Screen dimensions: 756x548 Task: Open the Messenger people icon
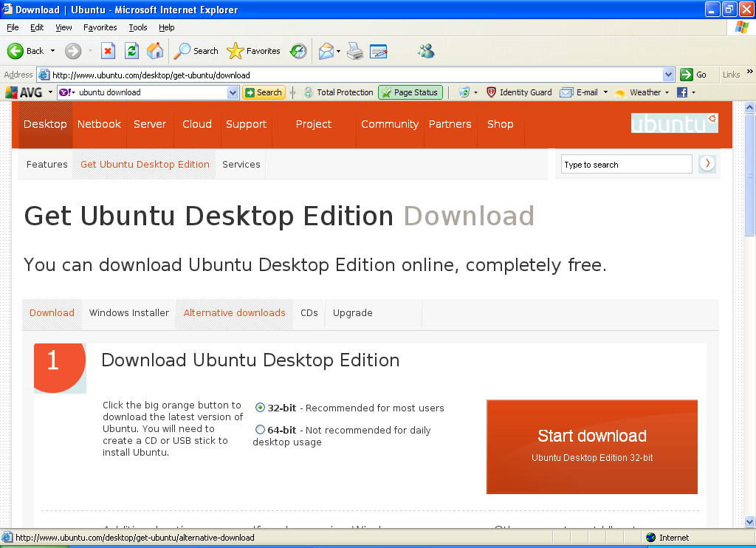click(426, 51)
